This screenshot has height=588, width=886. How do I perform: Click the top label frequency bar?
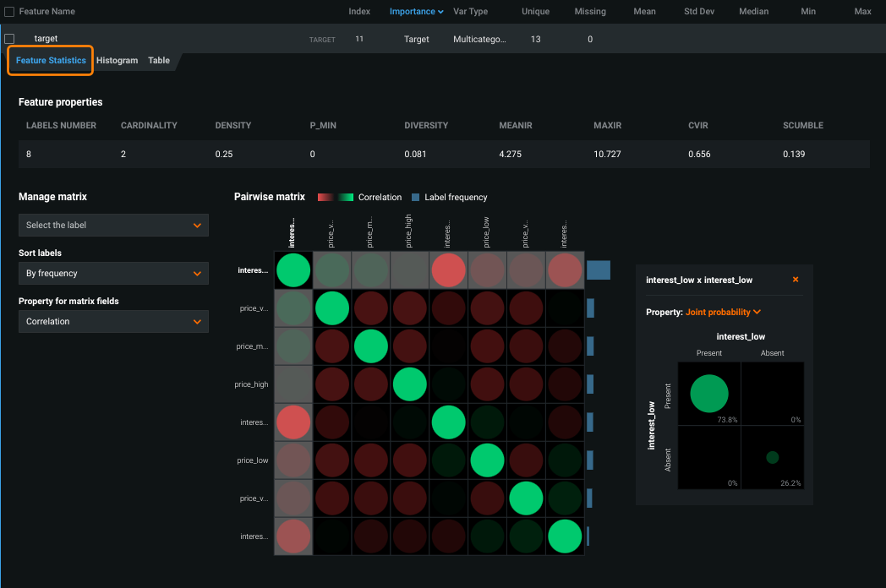click(x=598, y=270)
